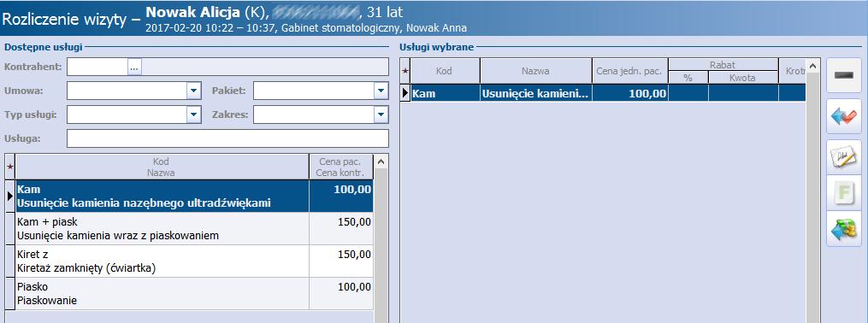Viewport: 868px width, 323px height.
Task: Click the Rabat % column header
Action: click(688, 78)
